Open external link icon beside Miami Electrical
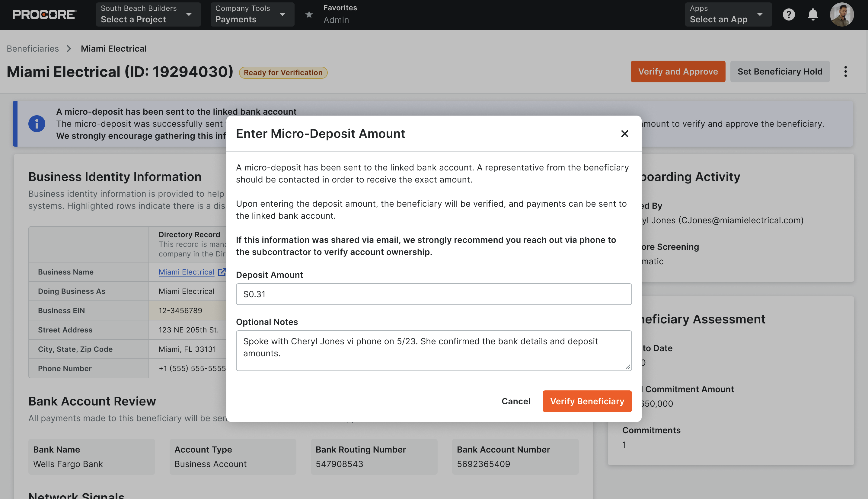The image size is (868, 499). [222, 272]
